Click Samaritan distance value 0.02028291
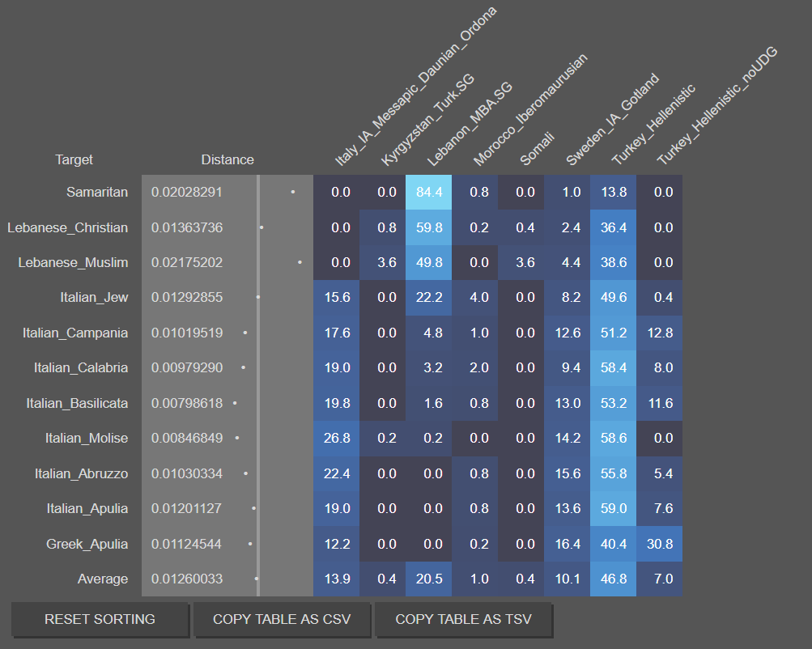 [186, 192]
